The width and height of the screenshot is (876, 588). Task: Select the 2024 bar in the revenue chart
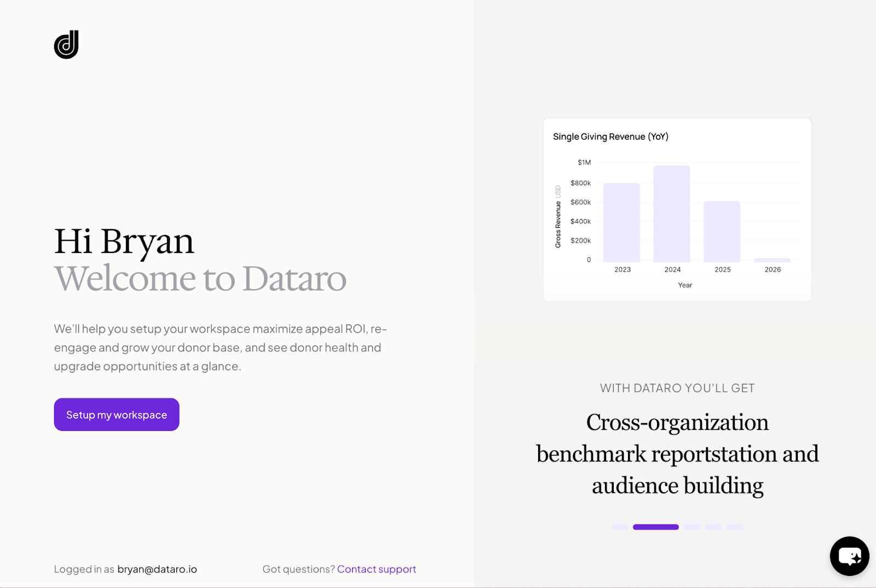pyautogui.click(x=672, y=214)
